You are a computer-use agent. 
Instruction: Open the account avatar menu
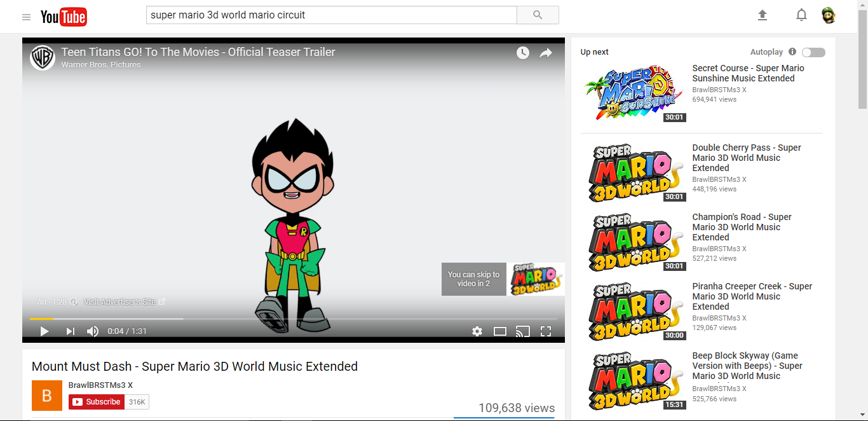(828, 15)
